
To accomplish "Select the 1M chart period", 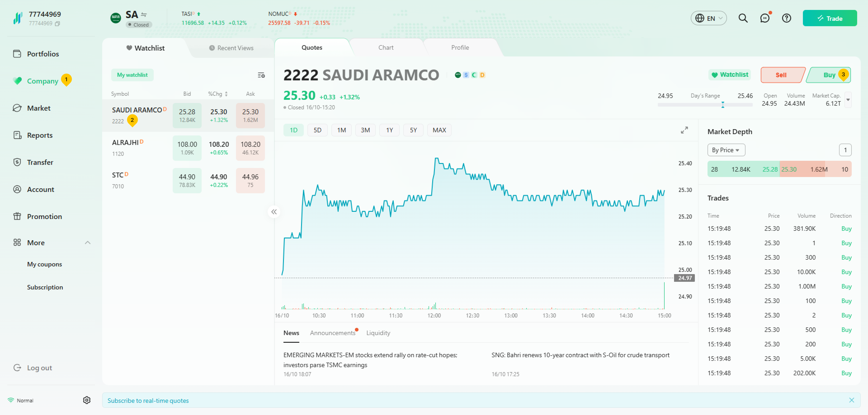I will [341, 130].
